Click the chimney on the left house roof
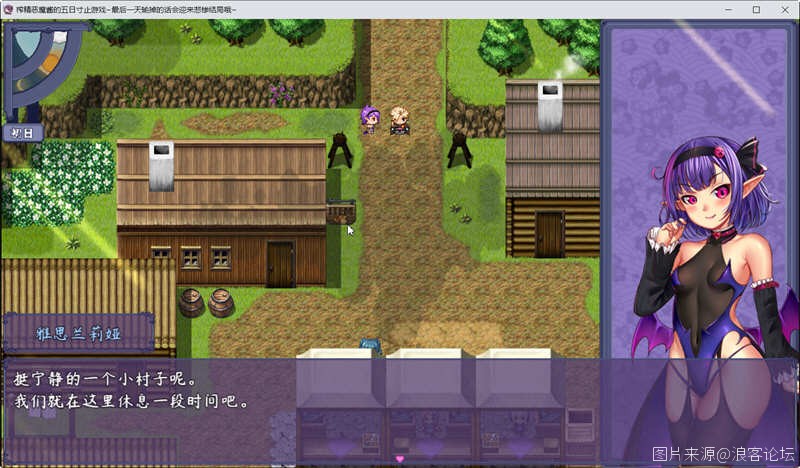 [161, 165]
